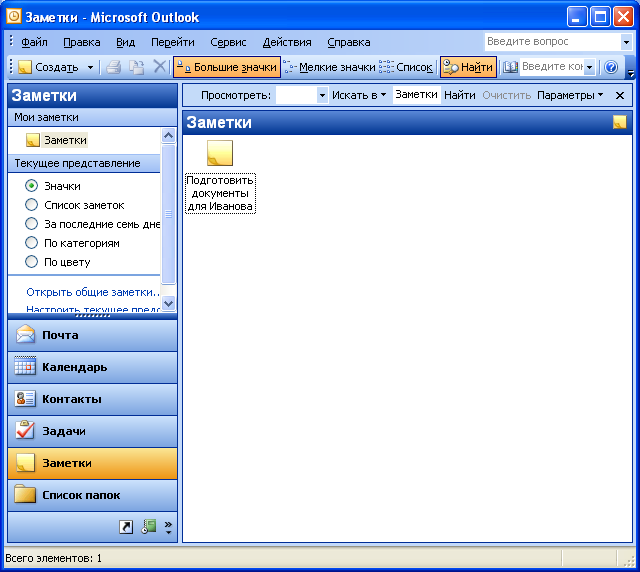Open Mail pane via envelope button

pos(92,335)
